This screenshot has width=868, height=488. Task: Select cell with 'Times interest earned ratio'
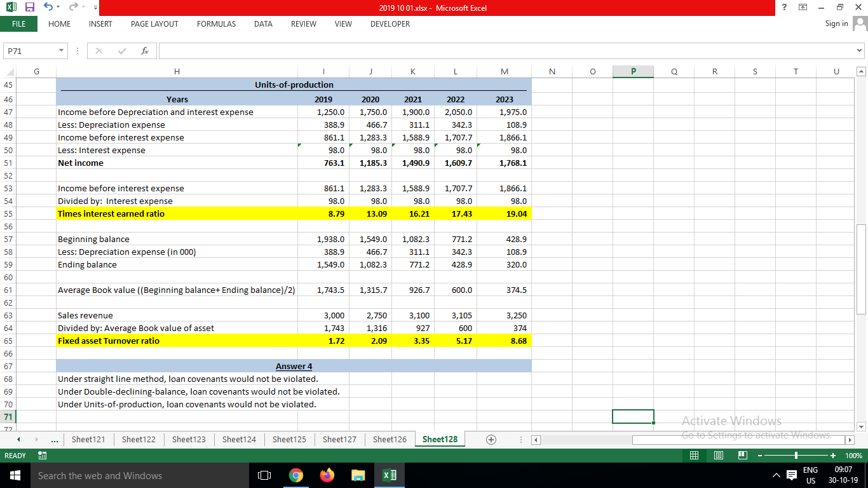pos(177,213)
